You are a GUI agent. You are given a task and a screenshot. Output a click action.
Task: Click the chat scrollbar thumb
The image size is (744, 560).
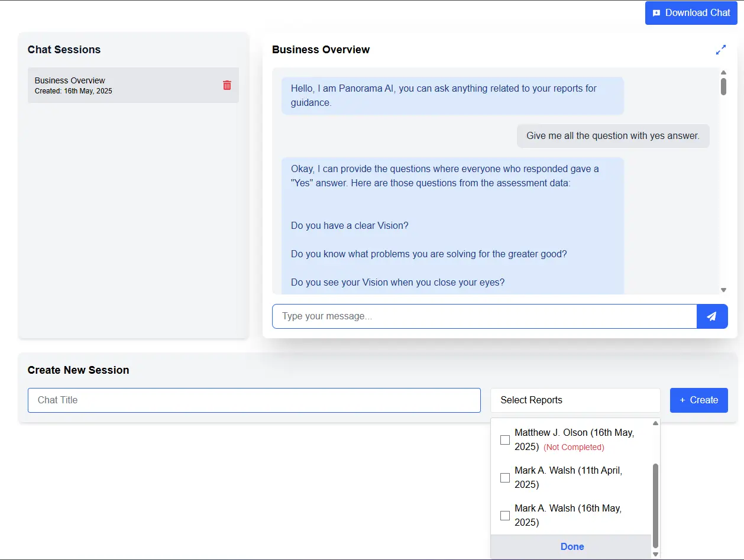(723, 86)
